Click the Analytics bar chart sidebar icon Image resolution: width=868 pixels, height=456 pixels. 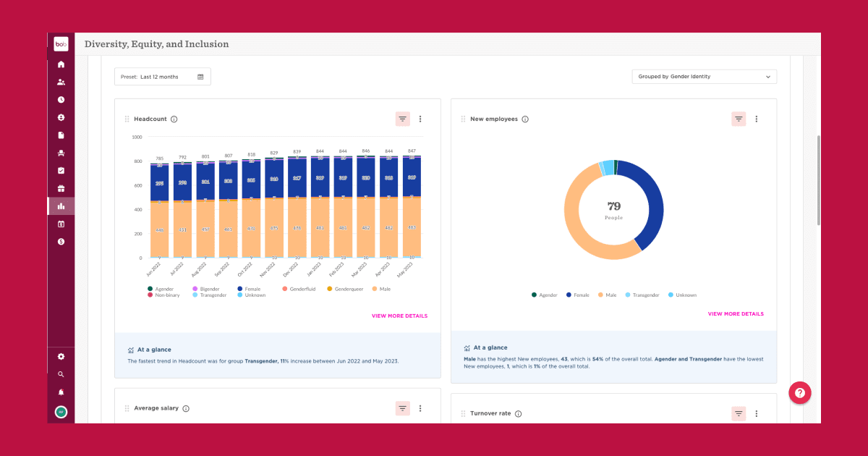click(61, 206)
